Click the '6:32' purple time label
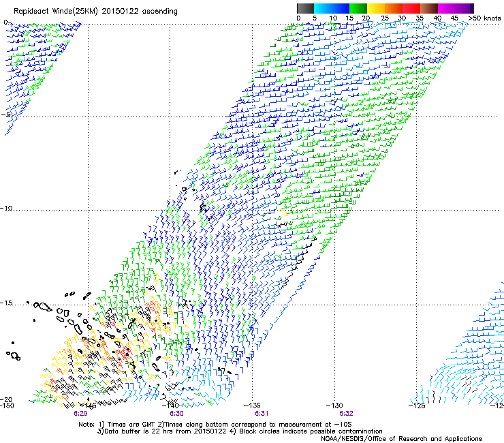This screenshot has width=504, height=443. point(346,414)
